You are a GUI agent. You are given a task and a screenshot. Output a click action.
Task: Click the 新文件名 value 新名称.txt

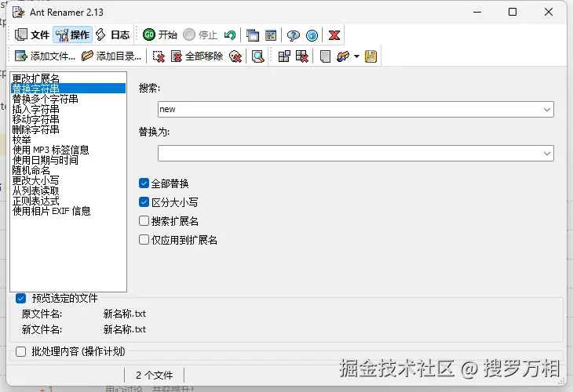pyautogui.click(x=125, y=329)
